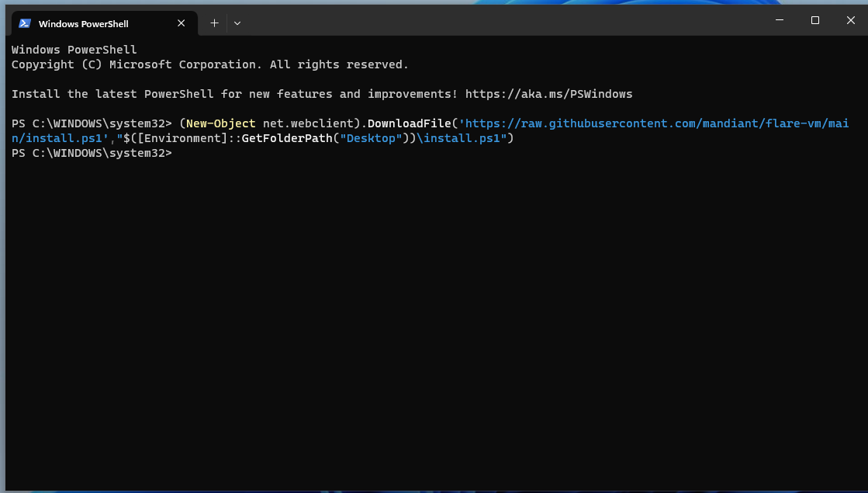Screen dimensions: 868x493
Task: Maximize the terminal window
Action: pos(814,20)
